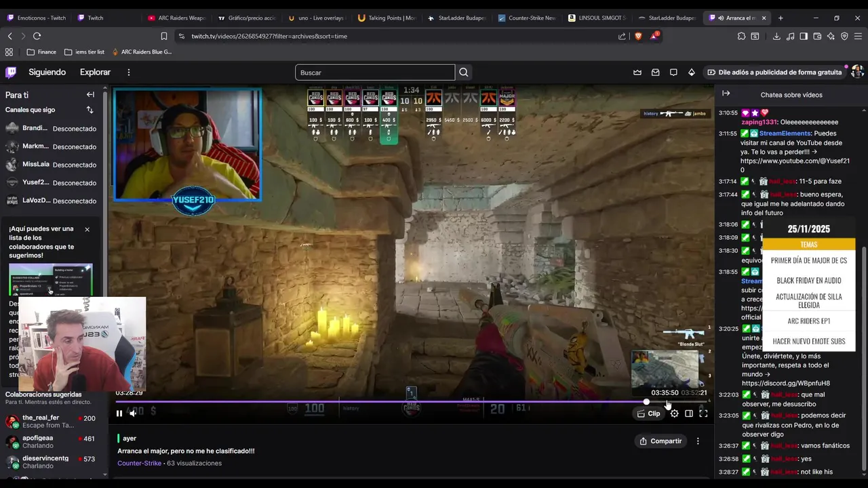Go back in browser
This screenshot has width=868, height=488.
tap(9, 36)
